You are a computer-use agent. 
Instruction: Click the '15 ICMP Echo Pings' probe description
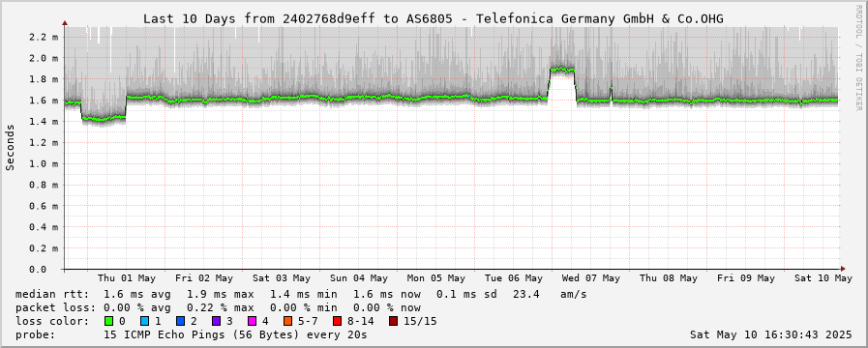pos(235,334)
